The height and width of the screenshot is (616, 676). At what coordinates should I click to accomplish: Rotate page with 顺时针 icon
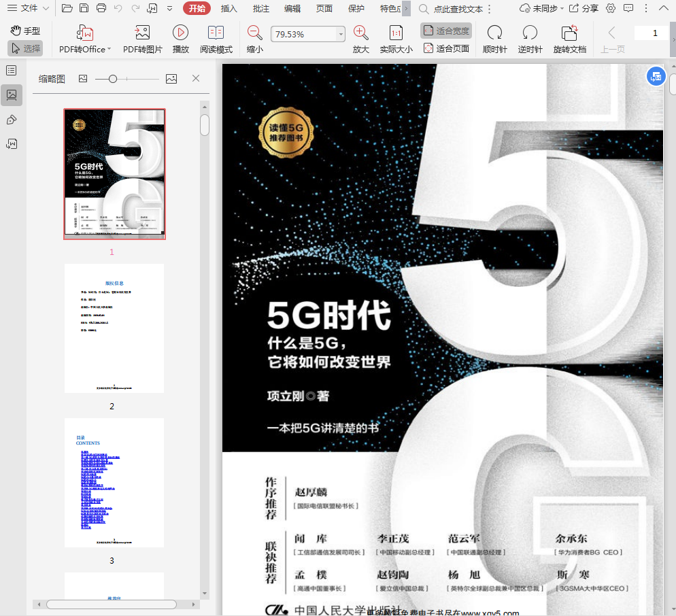click(494, 33)
